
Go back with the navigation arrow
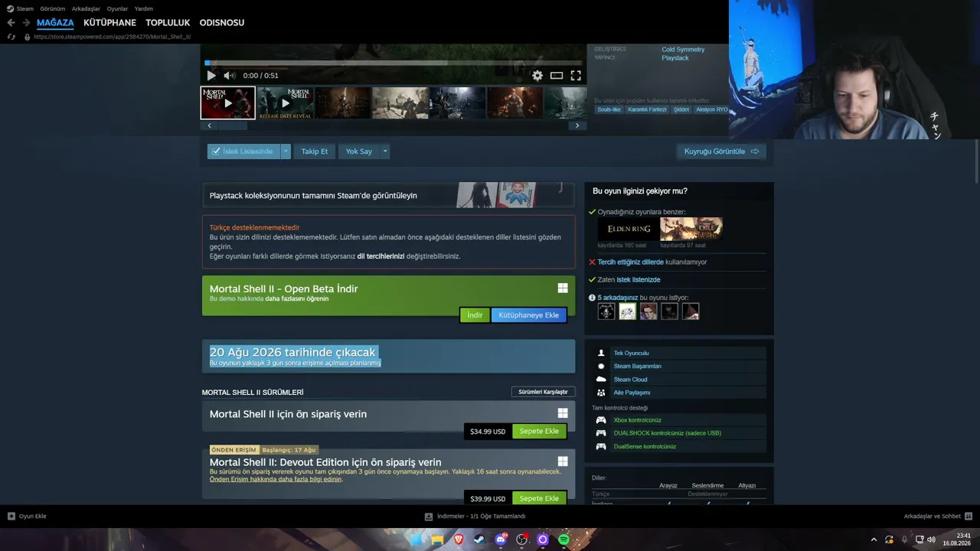coord(11,23)
